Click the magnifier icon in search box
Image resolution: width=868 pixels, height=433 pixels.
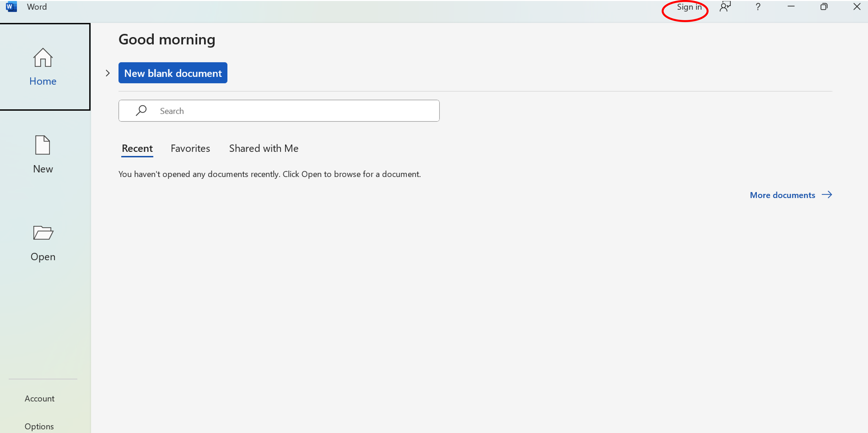point(141,110)
